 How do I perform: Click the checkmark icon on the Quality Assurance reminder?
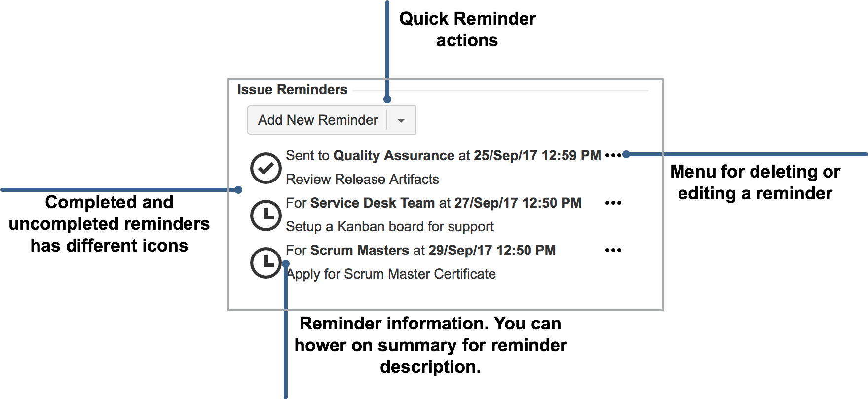(x=266, y=168)
